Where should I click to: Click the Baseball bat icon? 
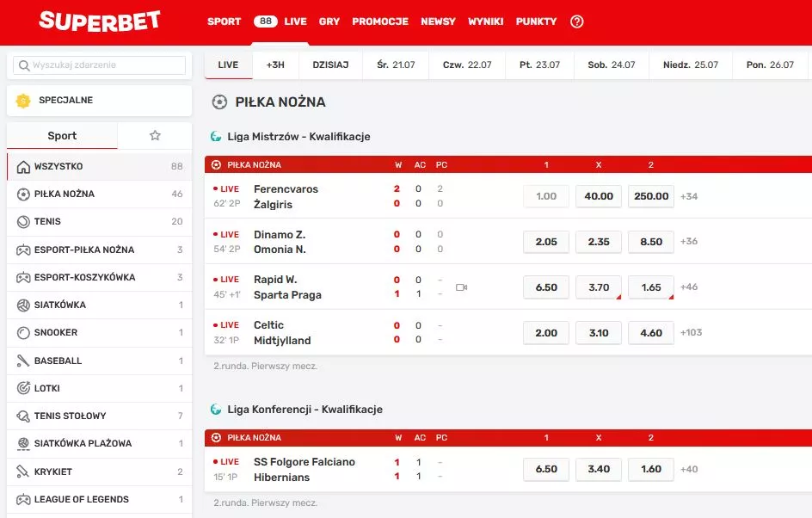(22, 361)
